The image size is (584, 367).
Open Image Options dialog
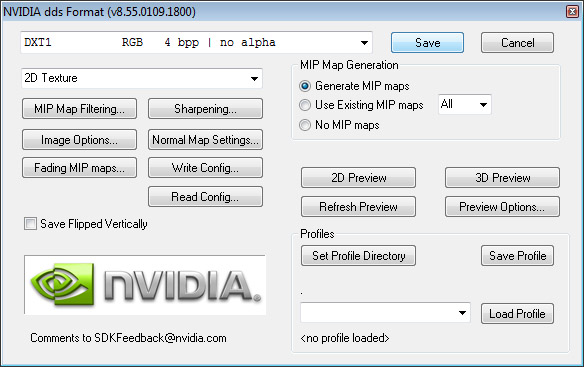(x=79, y=140)
